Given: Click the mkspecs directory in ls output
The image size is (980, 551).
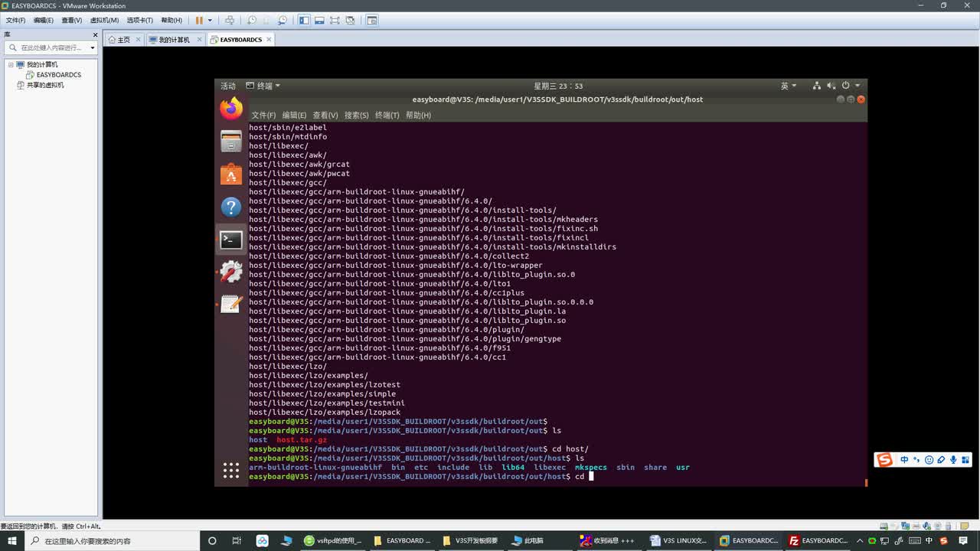Looking at the screenshot, I should point(590,468).
